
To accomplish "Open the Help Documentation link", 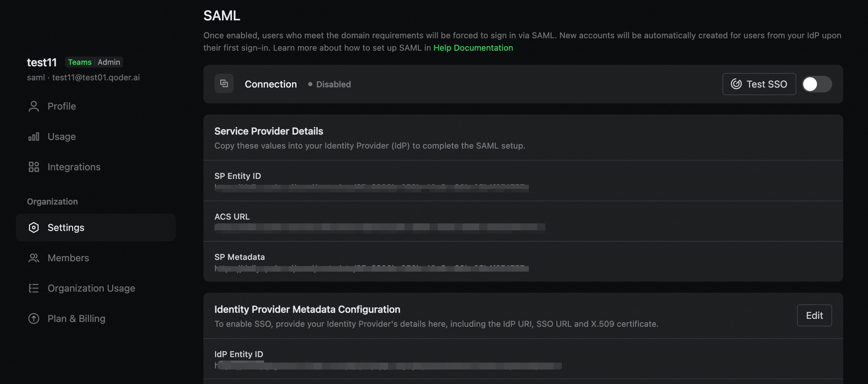I will 473,48.
